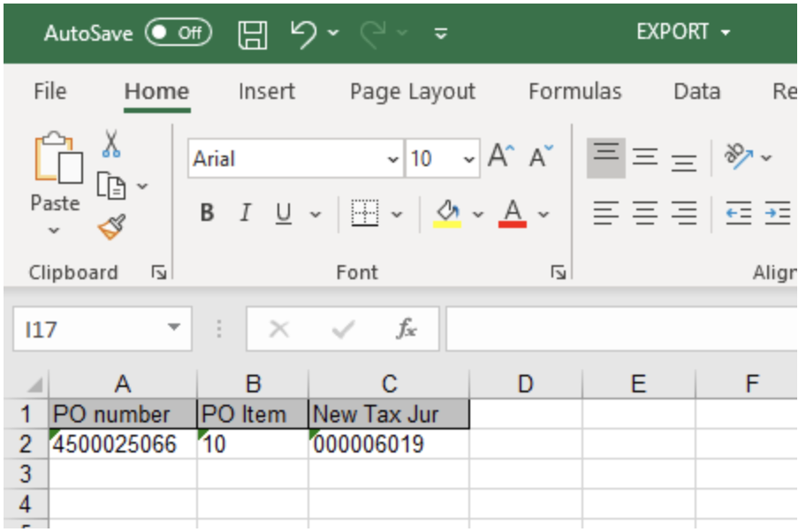The height and width of the screenshot is (532, 806).
Task: Click the Save floppy disk icon
Action: click(x=254, y=34)
